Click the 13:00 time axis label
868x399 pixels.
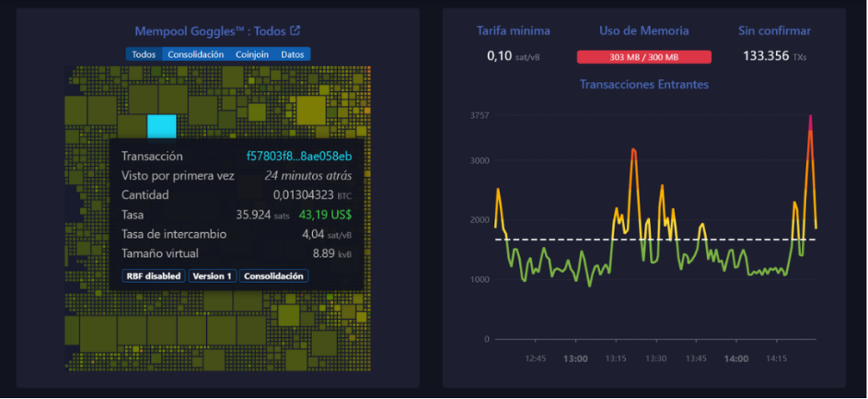tap(575, 358)
